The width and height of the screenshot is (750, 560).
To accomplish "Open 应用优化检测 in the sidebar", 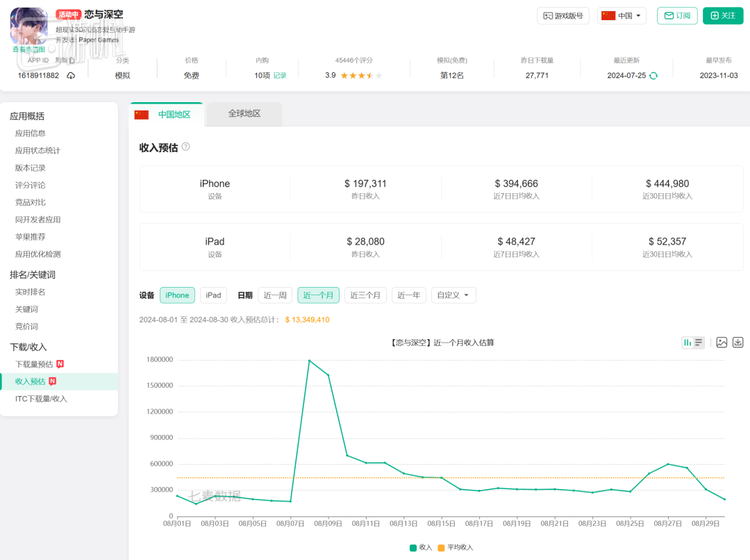I will 37,254.
